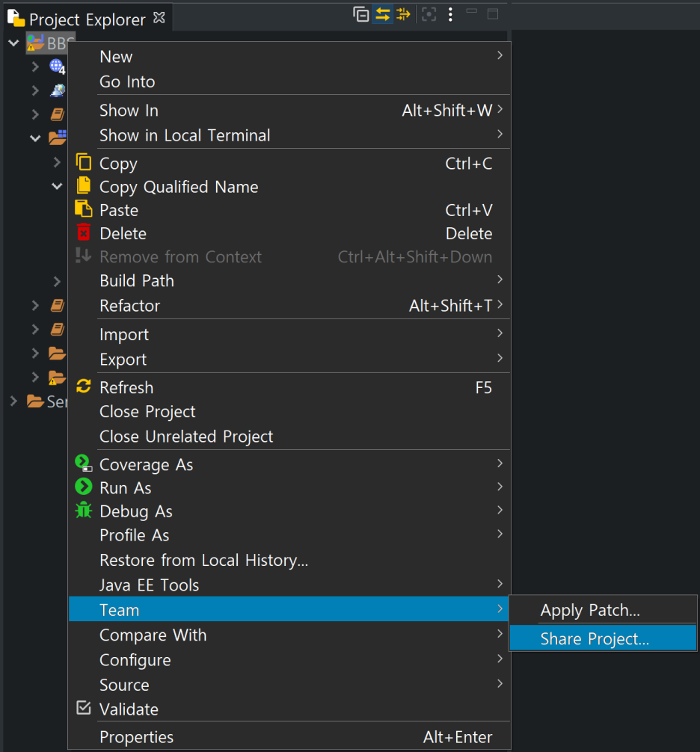Select the BBS project icon

[35, 43]
